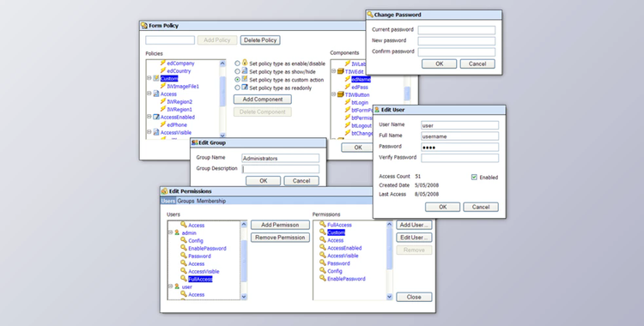Click the Custom policy icon in Form Policy tree
The width and height of the screenshot is (644, 326).
pos(156,78)
